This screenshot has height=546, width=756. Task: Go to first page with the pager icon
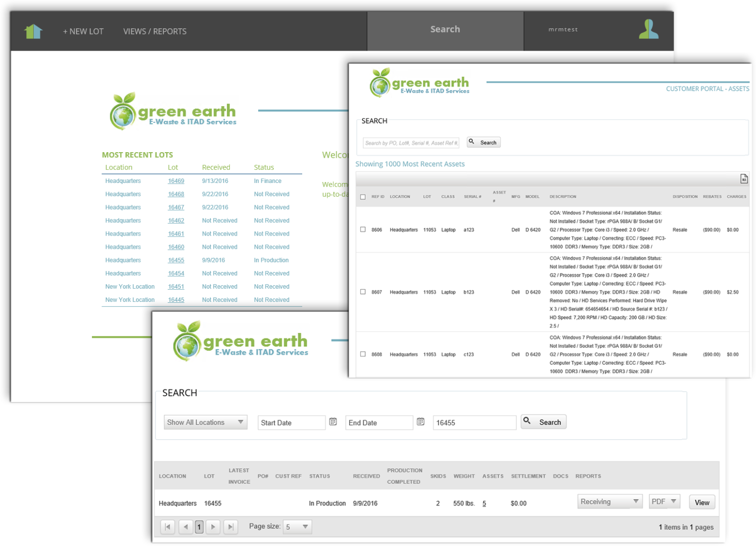point(167,526)
